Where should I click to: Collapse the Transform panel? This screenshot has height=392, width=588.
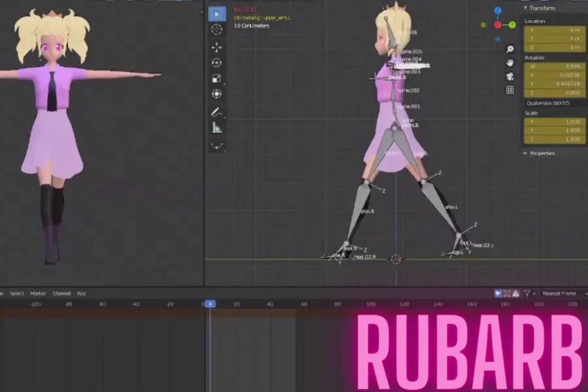[540, 8]
